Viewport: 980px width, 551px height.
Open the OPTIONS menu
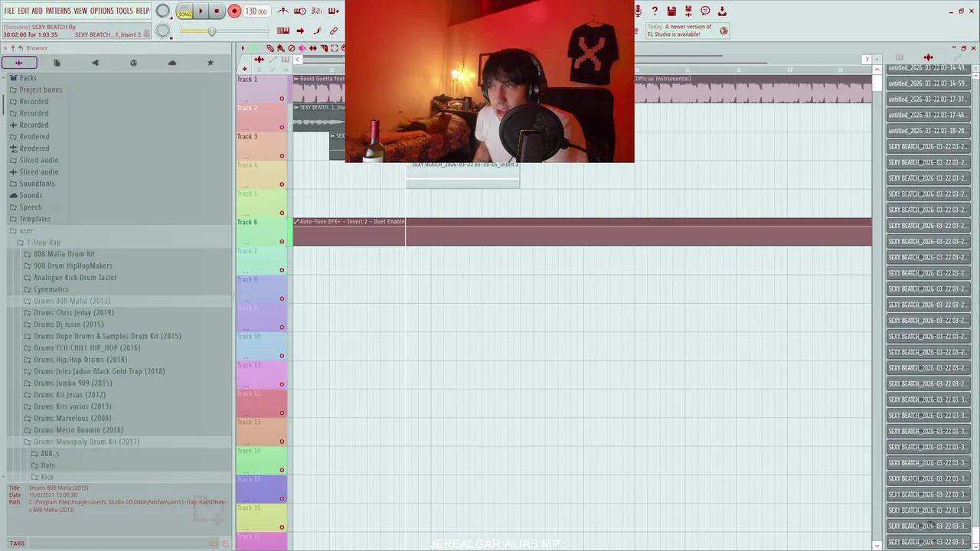(102, 11)
